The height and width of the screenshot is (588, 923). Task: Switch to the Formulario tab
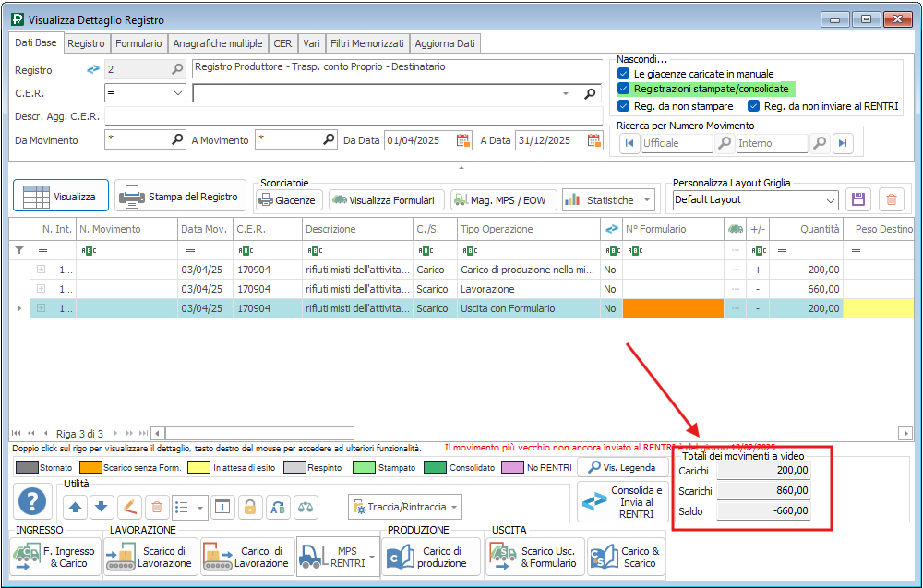[x=139, y=43]
